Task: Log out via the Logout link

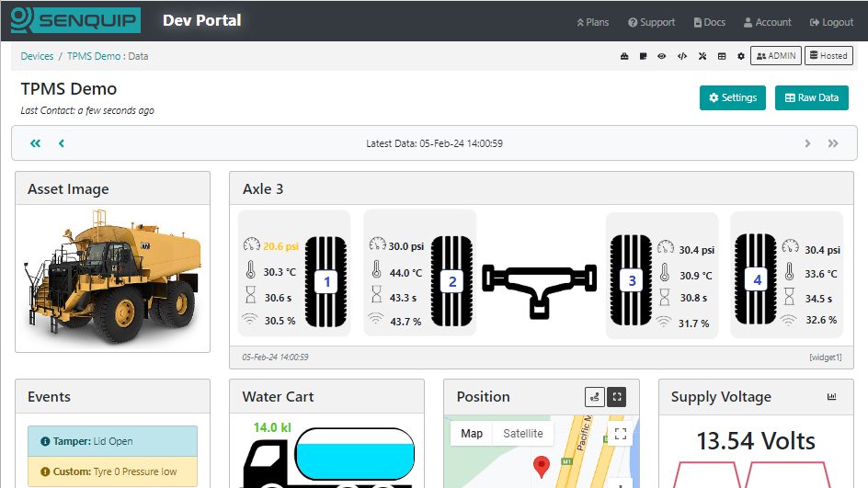Action: 831,22
